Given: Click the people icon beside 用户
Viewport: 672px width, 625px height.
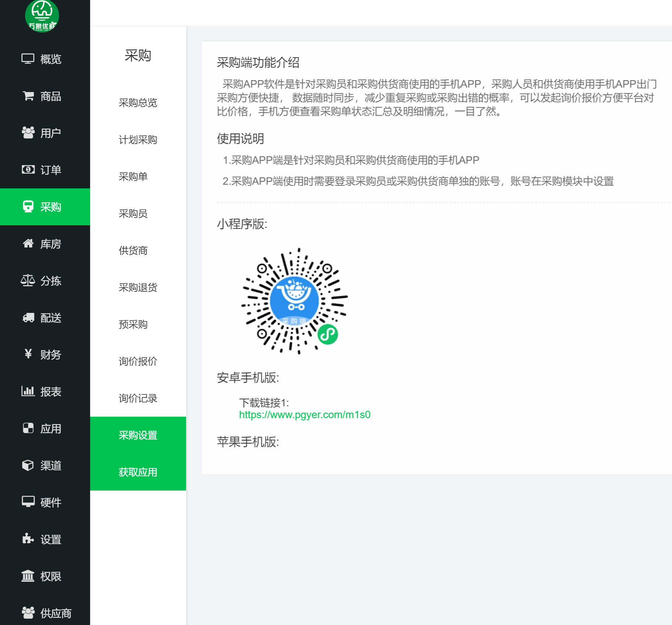Looking at the screenshot, I should pyautogui.click(x=28, y=133).
